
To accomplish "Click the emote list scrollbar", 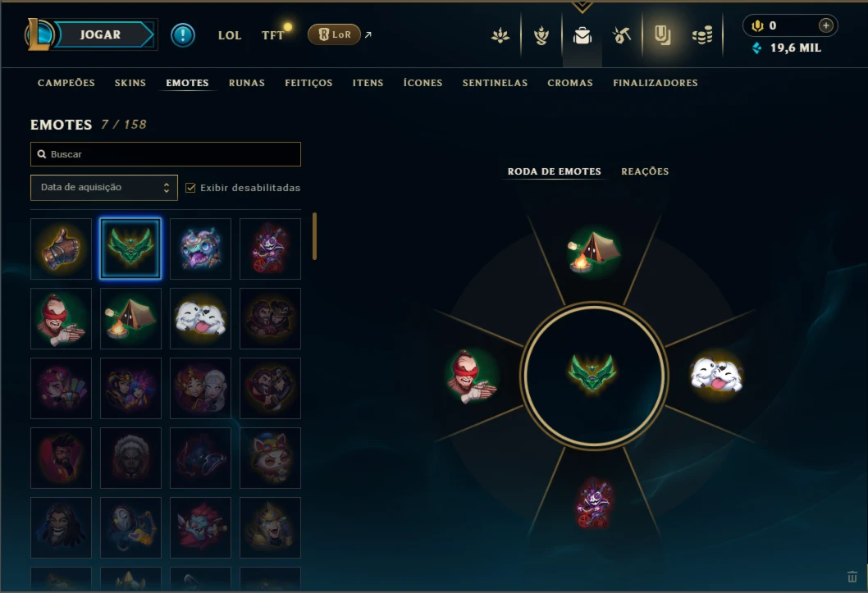I will [314, 236].
